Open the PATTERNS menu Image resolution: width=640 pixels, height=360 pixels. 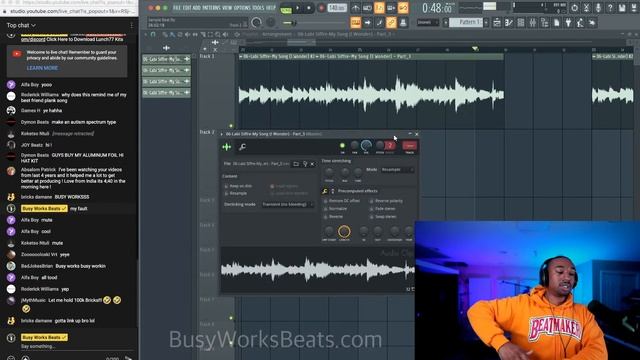[211, 8]
